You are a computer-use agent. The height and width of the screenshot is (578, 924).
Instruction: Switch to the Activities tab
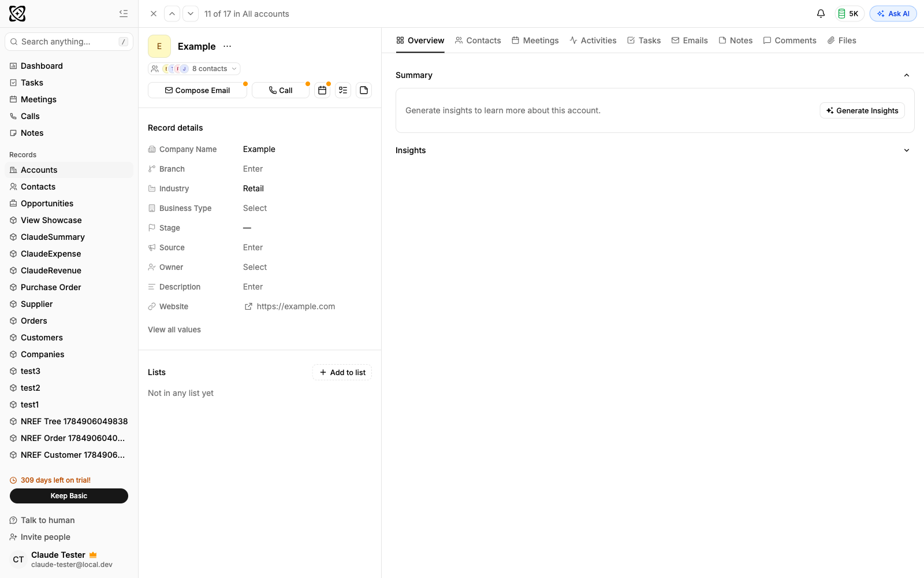tap(593, 40)
